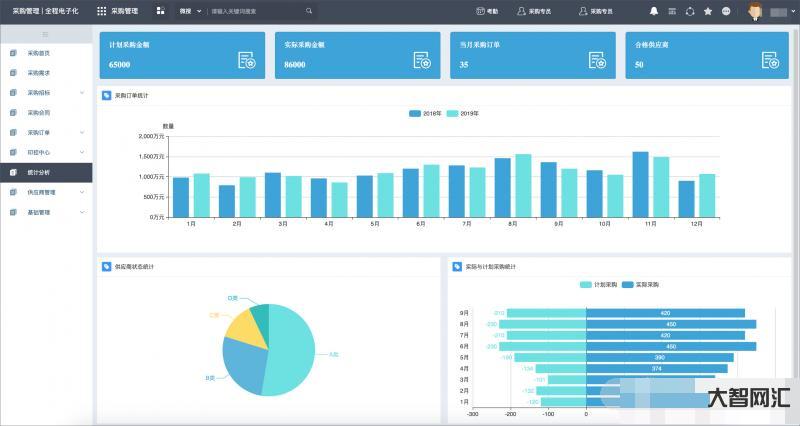
Task: Open user avatar profile in header
Action: 754,11
